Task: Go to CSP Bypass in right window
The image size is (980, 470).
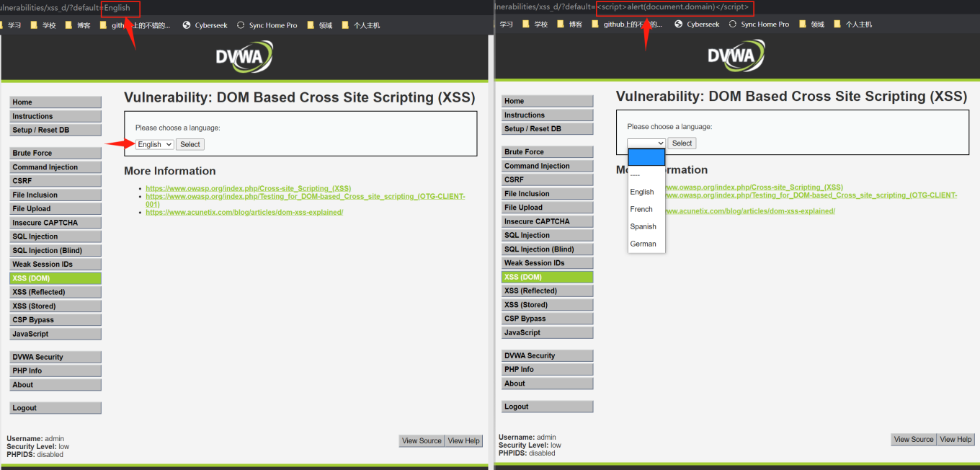Action: (548, 319)
